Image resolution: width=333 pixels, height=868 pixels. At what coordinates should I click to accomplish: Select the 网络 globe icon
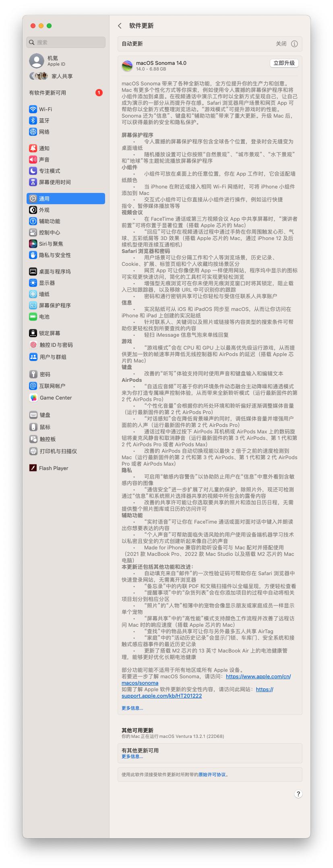[x=33, y=132]
